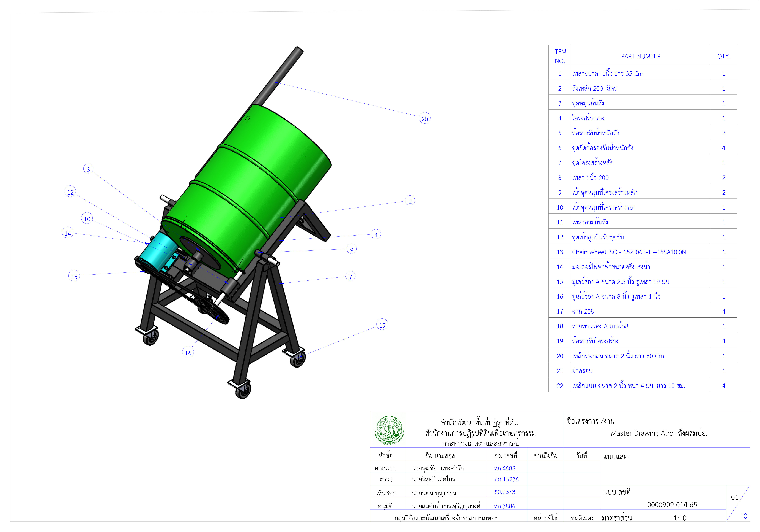Select balloon callout 10 near motor
The width and height of the screenshot is (760, 532).
click(x=87, y=218)
